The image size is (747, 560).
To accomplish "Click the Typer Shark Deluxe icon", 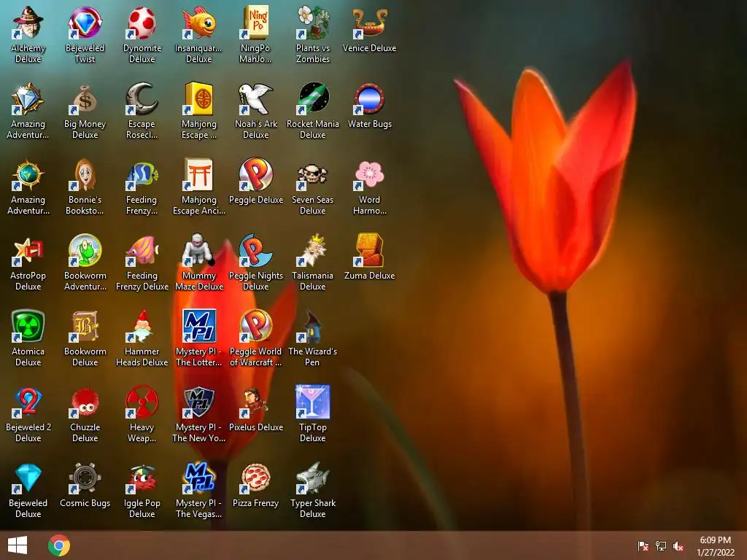I will click(312, 478).
